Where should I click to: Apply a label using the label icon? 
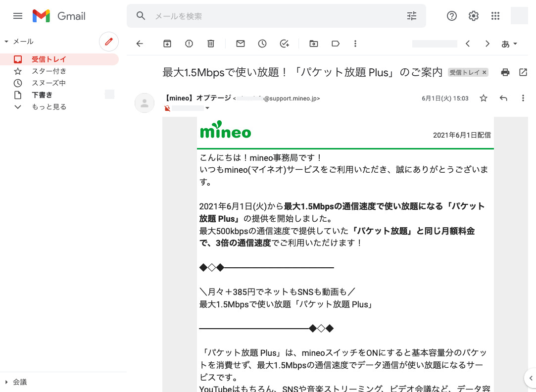(336, 44)
